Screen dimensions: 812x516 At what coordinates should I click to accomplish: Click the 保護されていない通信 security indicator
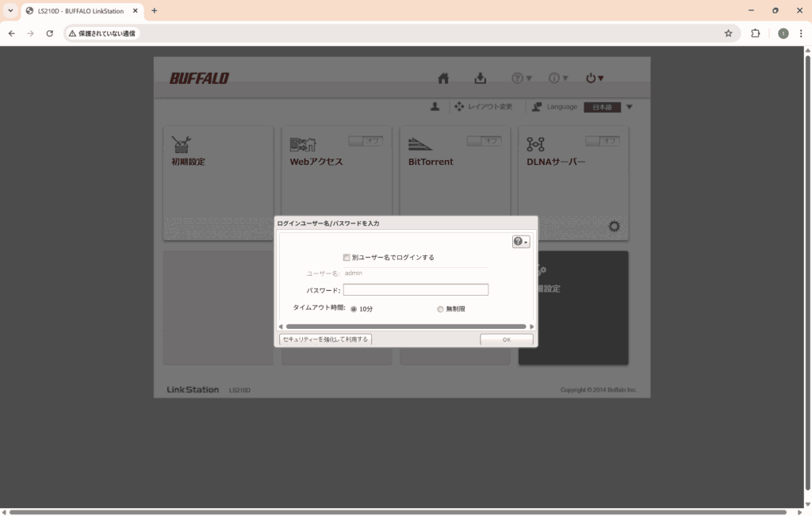pyautogui.click(x=102, y=33)
